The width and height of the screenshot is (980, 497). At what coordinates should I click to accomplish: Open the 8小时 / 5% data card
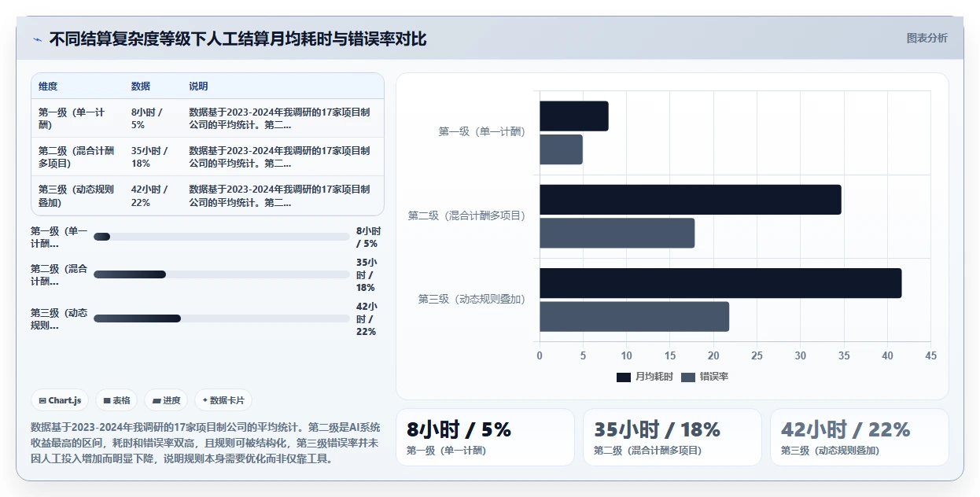tap(485, 437)
